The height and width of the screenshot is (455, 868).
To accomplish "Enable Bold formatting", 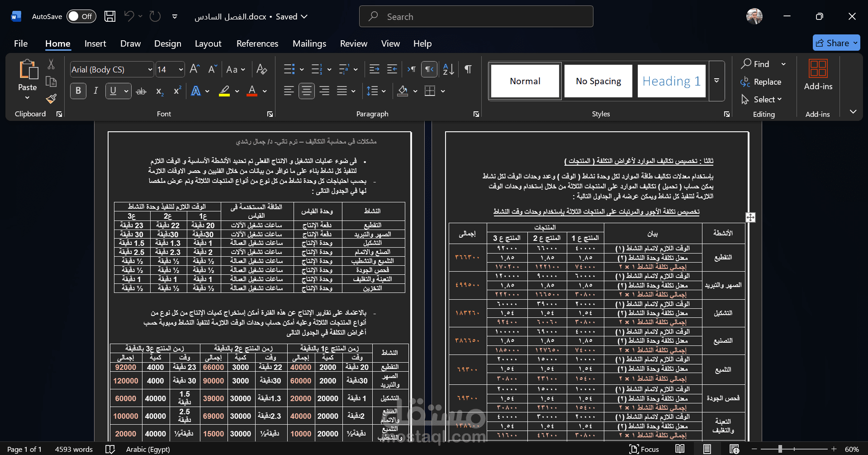I will pyautogui.click(x=78, y=91).
